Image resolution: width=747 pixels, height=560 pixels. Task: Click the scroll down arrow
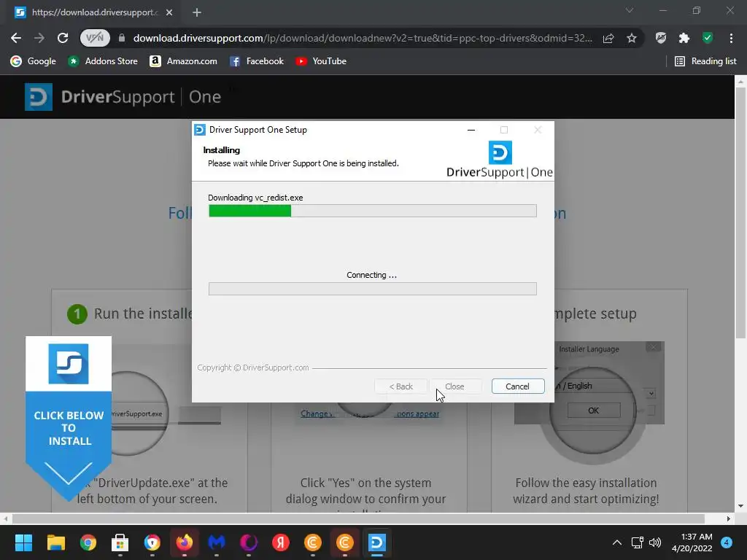(740, 506)
